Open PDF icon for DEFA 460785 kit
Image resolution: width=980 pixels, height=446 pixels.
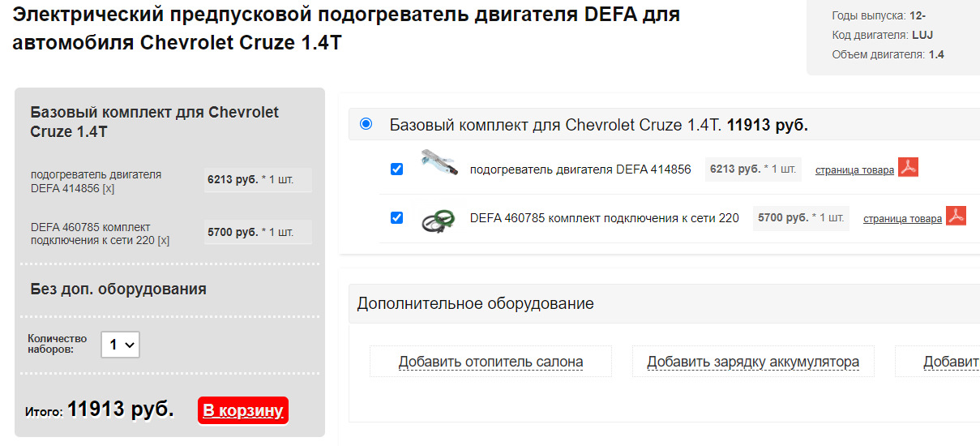click(956, 217)
